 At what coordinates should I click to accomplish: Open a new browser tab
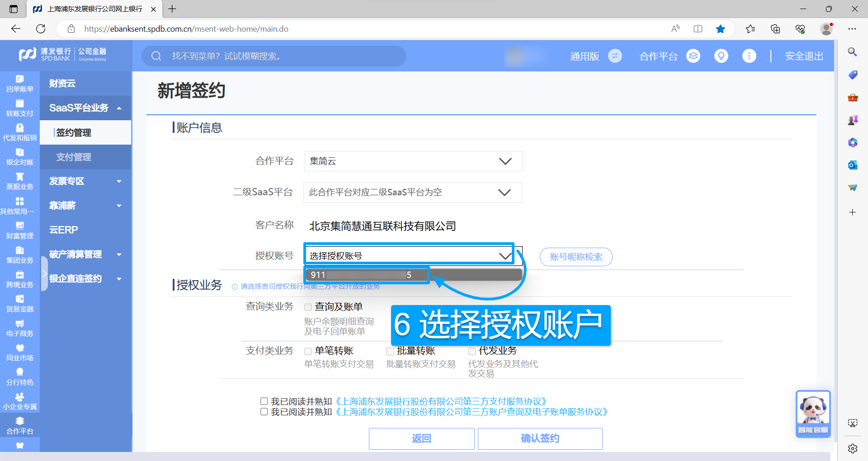click(x=172, y=9)
